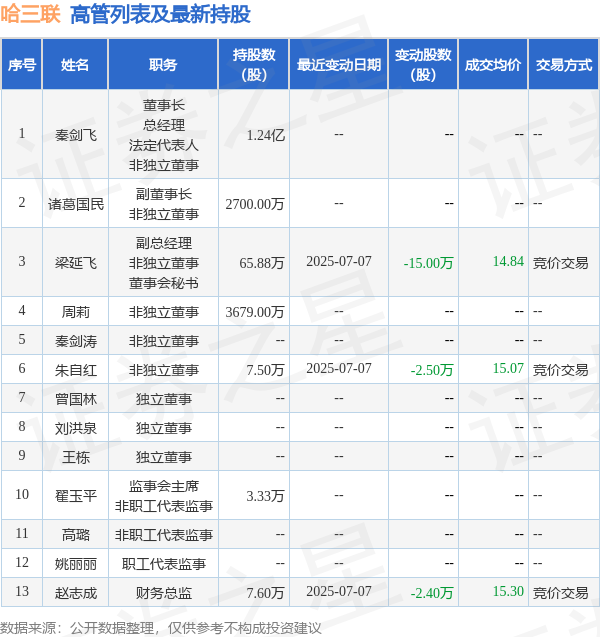This screenshot has height=637, width=600.
Task: Select the name 周莉
Action: tap(76, 312)
